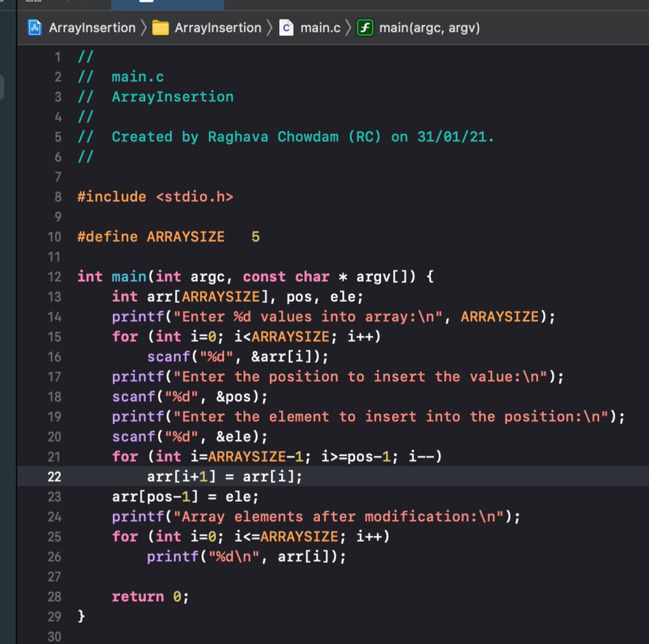Screen dimensions: 649x644
Task: Click 'i<=ARRAYSIZE' in the final for loop
Action: pyautogui.click(x=286, y=536)
